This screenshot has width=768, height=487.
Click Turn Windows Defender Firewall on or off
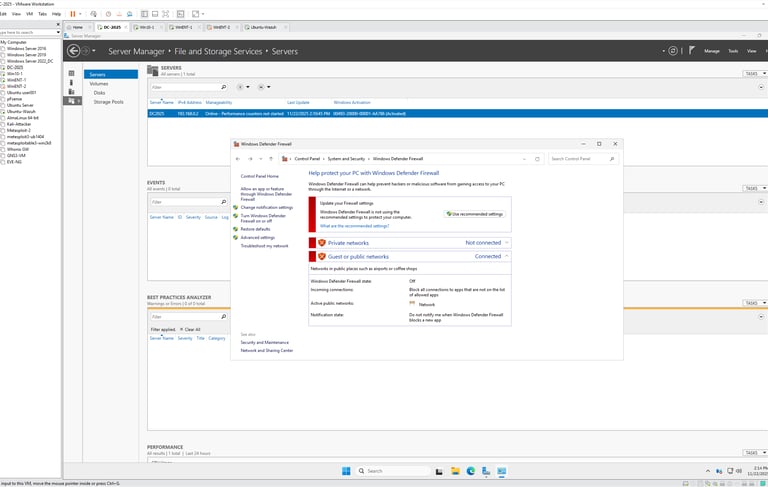[263, 218]
